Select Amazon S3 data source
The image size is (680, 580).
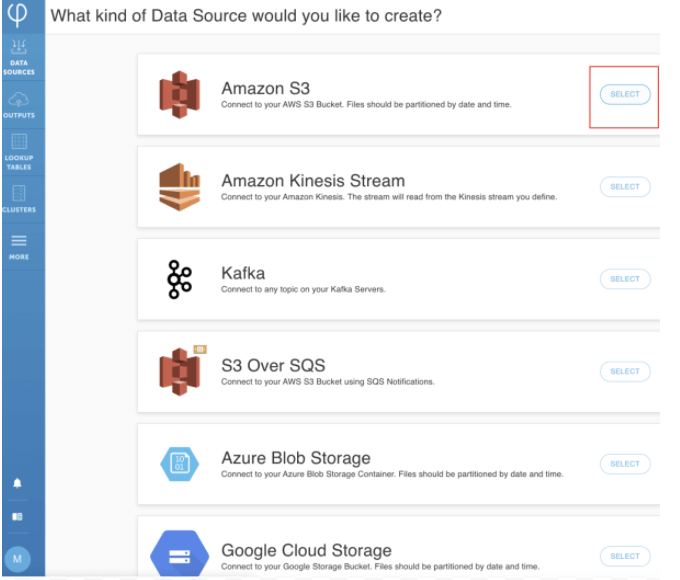tap(625, 94)
